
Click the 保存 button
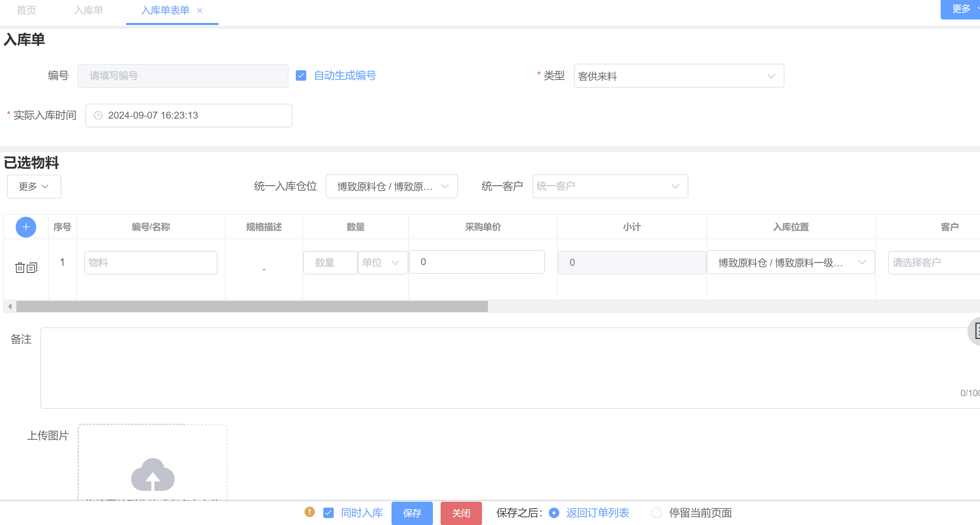(x=412, y=513)
